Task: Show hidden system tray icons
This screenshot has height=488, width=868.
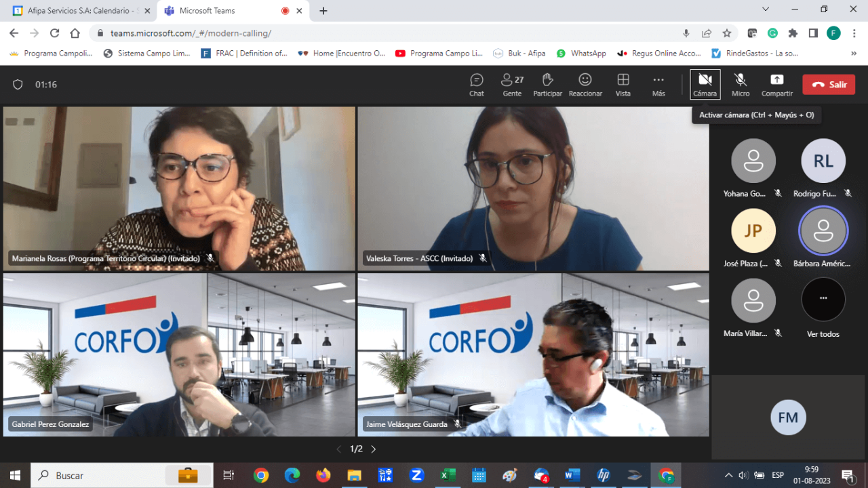Action: tap(728, 475)
